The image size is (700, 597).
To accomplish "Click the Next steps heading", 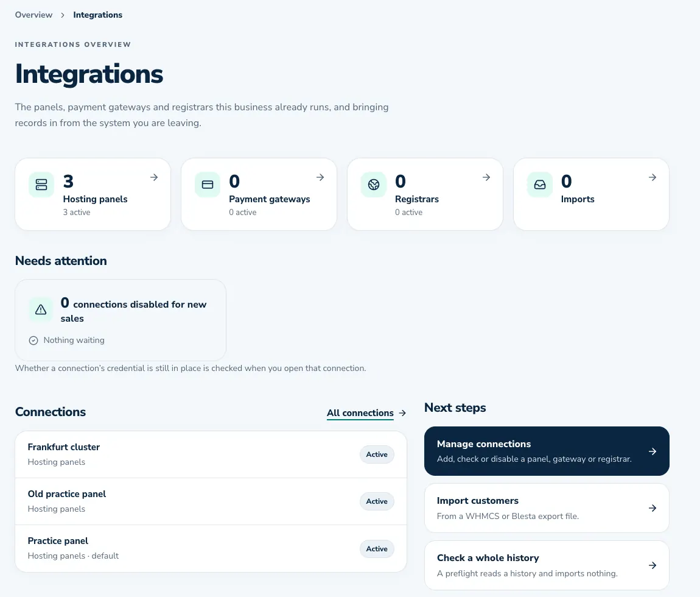I will click(x=455, y=408).
